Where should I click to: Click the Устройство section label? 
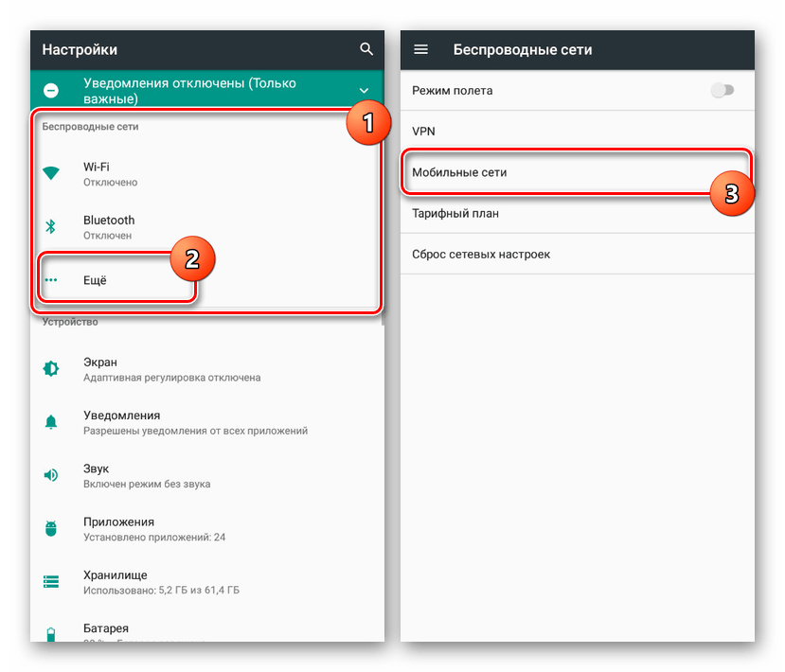click(x=70, y=322)
